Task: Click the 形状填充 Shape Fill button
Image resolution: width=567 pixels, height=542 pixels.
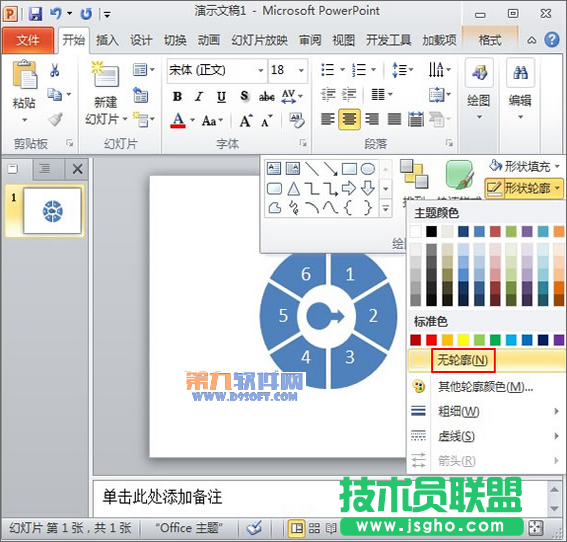Action: pos(524,167)
